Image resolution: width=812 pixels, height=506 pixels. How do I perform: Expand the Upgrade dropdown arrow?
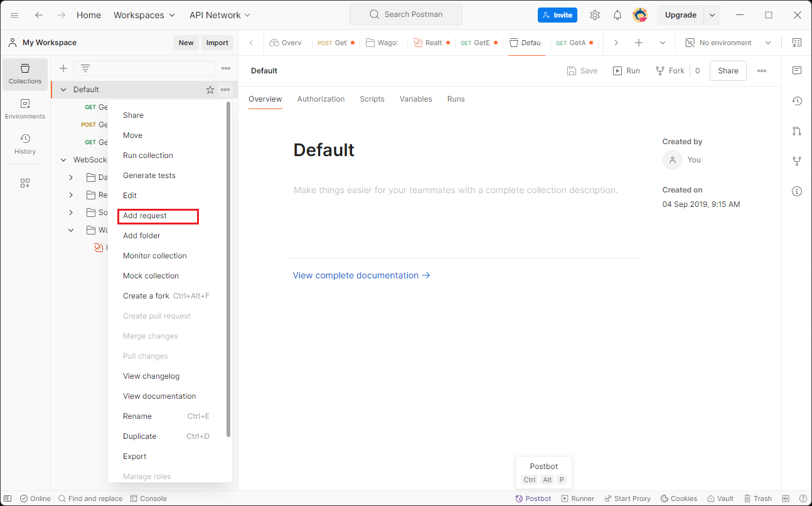pos(712,15)
